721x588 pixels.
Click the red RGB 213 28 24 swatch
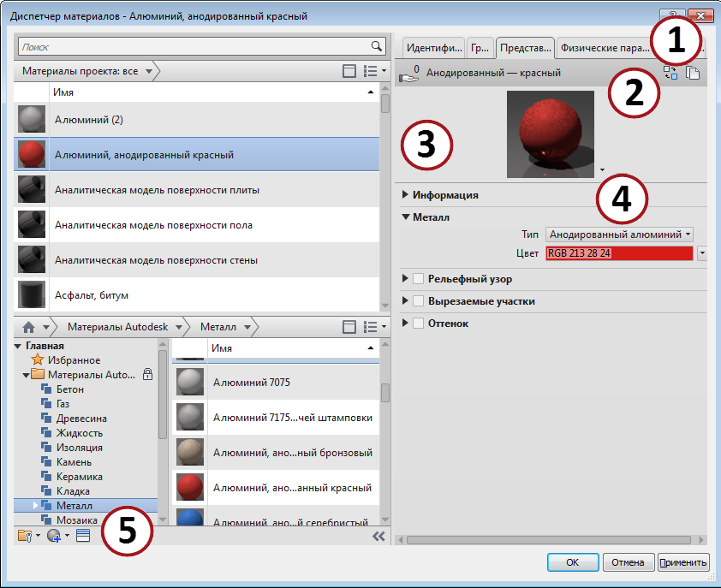pyautogui.click(x=619, y=252)
